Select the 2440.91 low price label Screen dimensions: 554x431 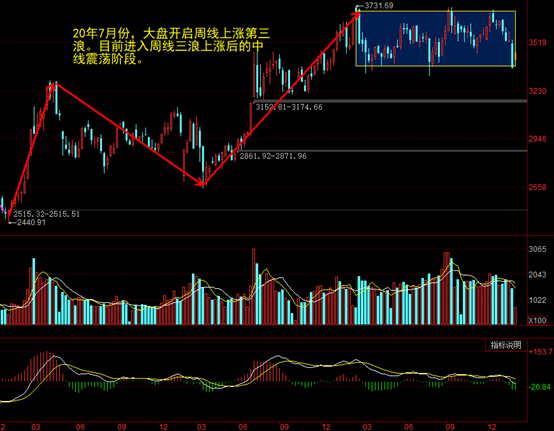31,222
